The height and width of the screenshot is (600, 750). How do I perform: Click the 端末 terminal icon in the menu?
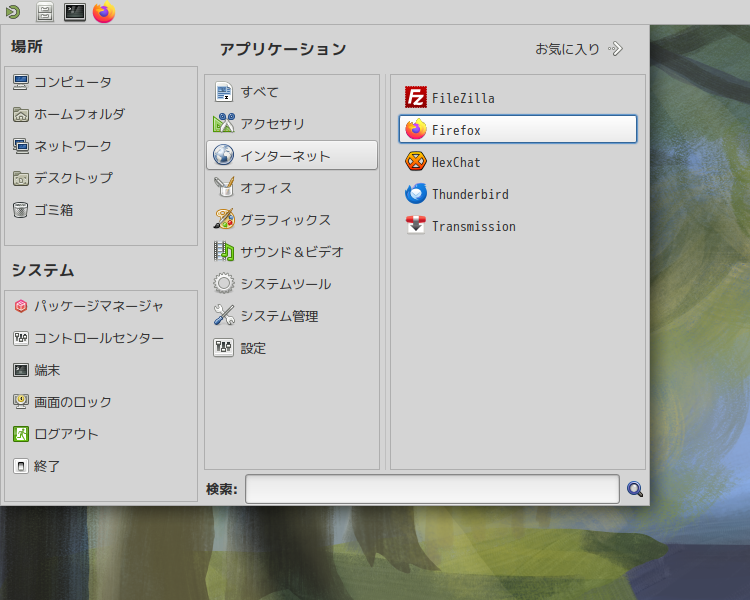coord(21,370)
